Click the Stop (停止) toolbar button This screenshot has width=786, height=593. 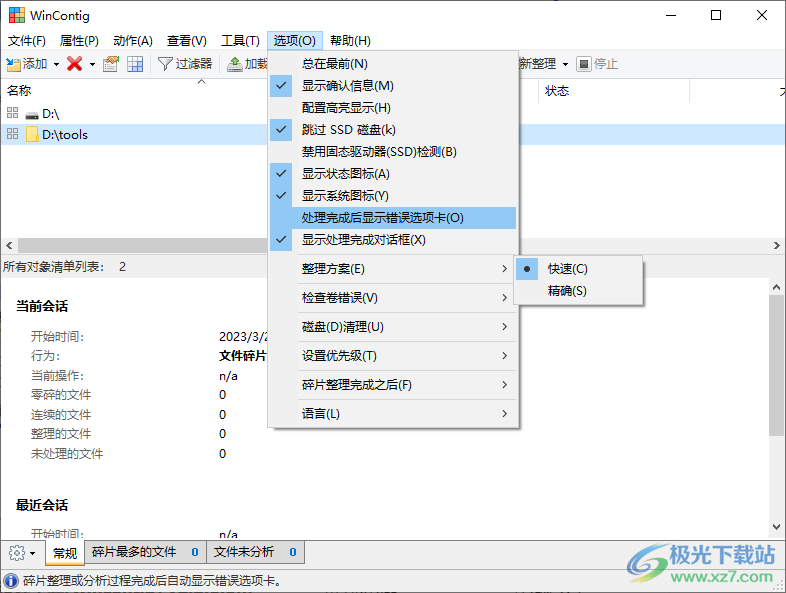coord(597,64)
